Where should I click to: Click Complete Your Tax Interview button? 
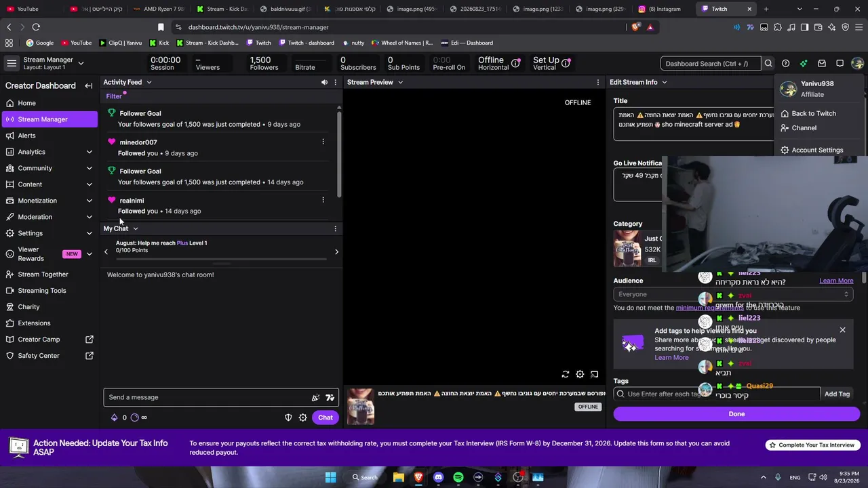pyautogui.click(x=811, y=445)
